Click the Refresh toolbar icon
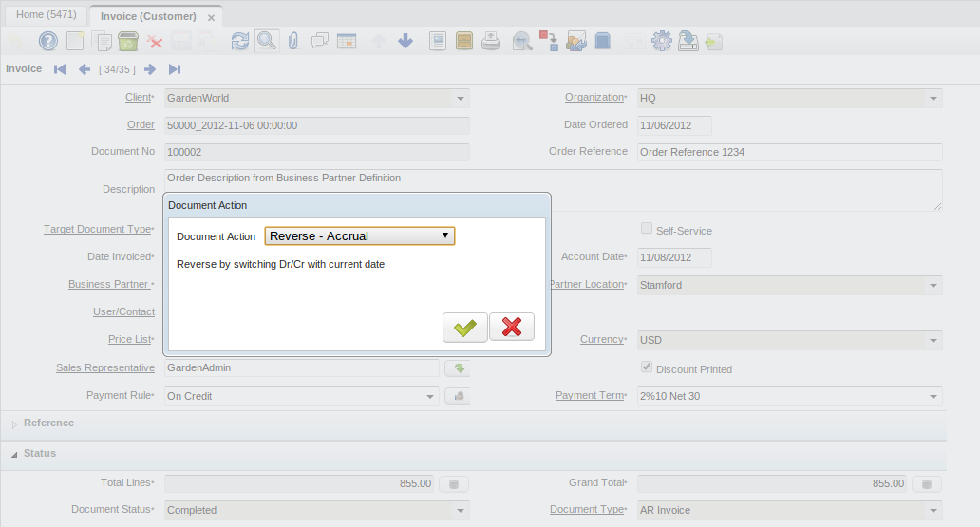 240,41
